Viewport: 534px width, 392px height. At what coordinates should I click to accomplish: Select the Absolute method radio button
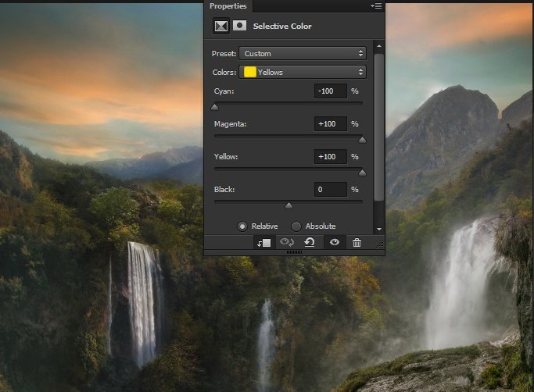tap(296, 226)
